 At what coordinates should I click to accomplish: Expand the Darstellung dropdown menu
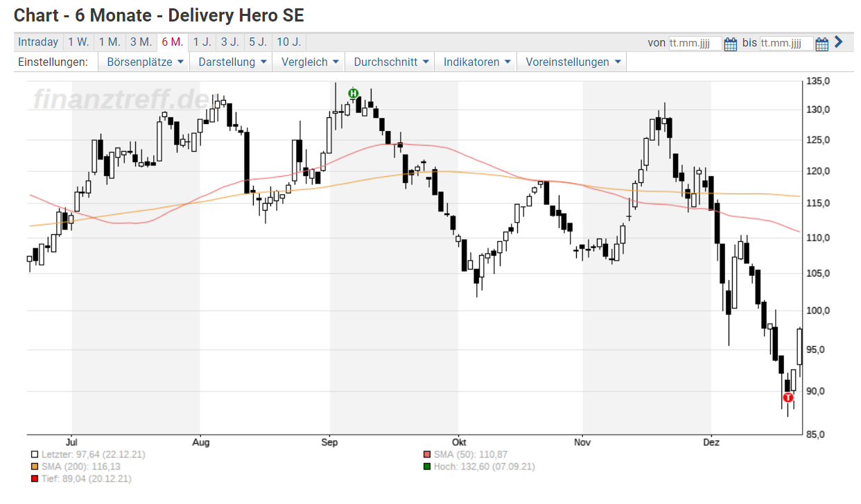[x=232, y=62]
